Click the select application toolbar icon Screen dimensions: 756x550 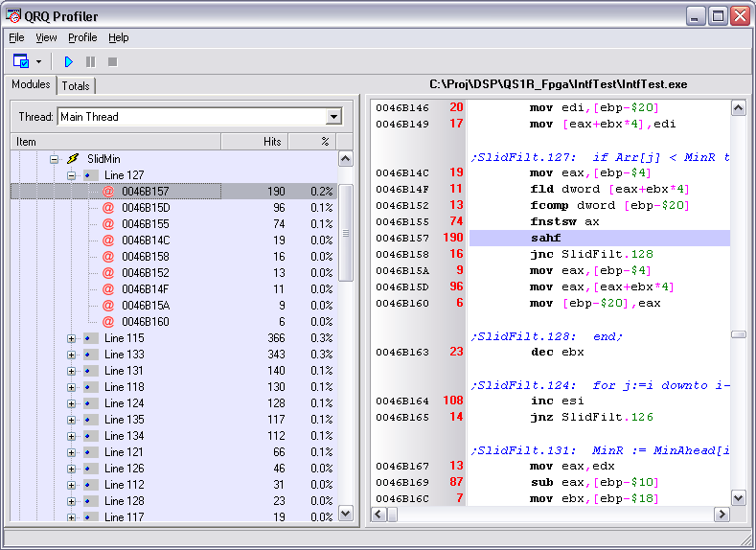[x=21, y=61]
